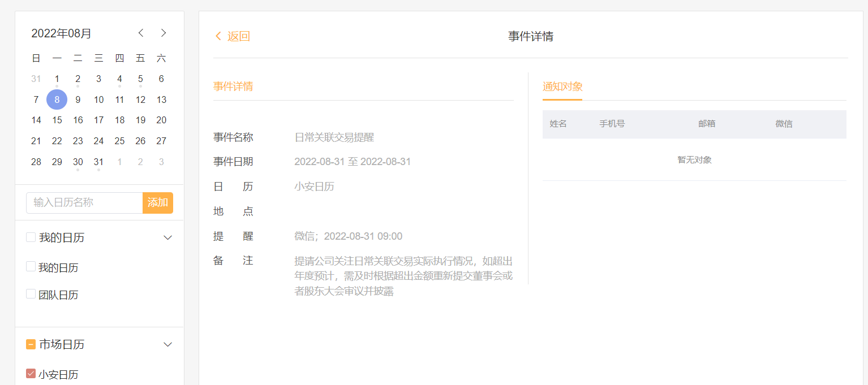The width and height of the screenshot is (868, 385).
Task: Select August 28 in calendar
Action: (36, 162)
